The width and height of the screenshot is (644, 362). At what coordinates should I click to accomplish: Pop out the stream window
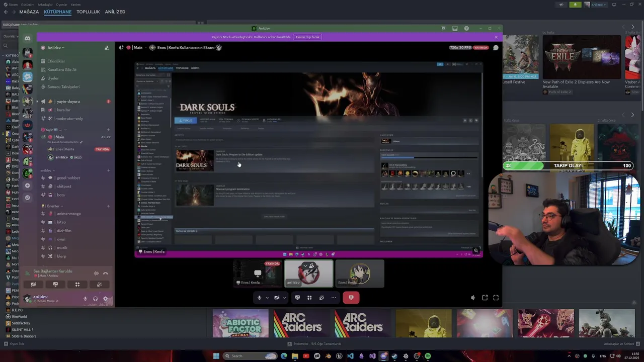point(485,298)
